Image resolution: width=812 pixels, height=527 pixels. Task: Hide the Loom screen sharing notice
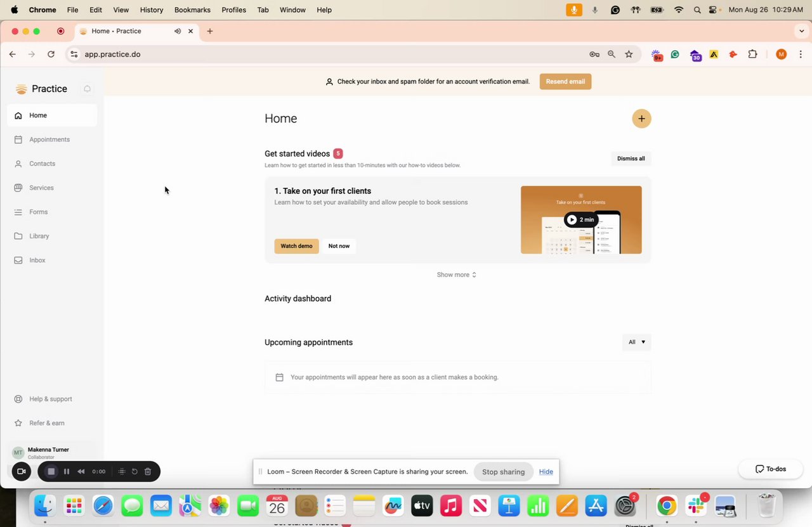[546, 472]
